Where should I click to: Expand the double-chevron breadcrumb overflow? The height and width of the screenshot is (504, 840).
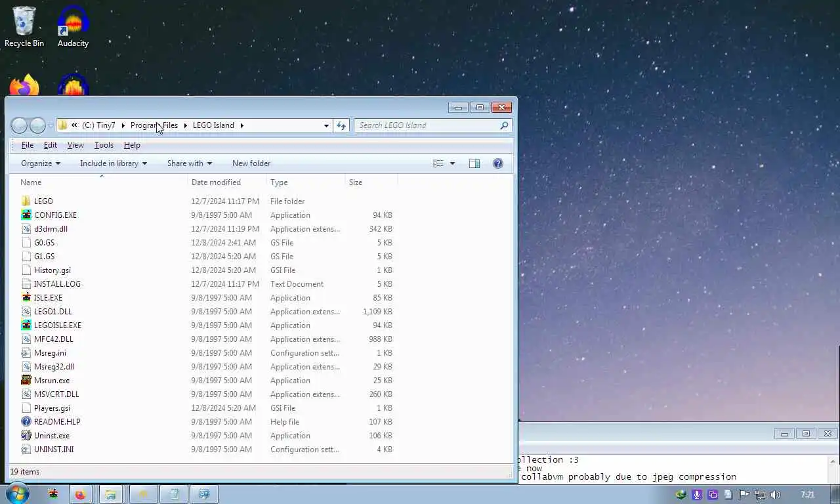tap(75, 125)
